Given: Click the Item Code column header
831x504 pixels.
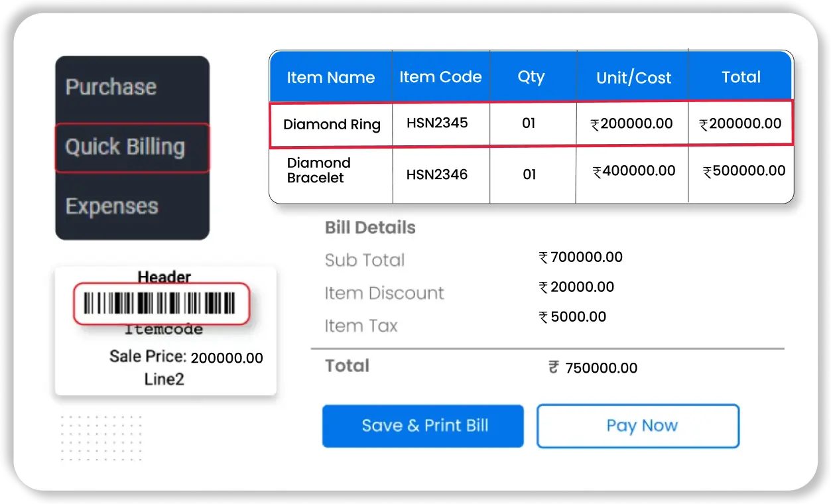Looking at the screenshot, I should tap(440, 76).
